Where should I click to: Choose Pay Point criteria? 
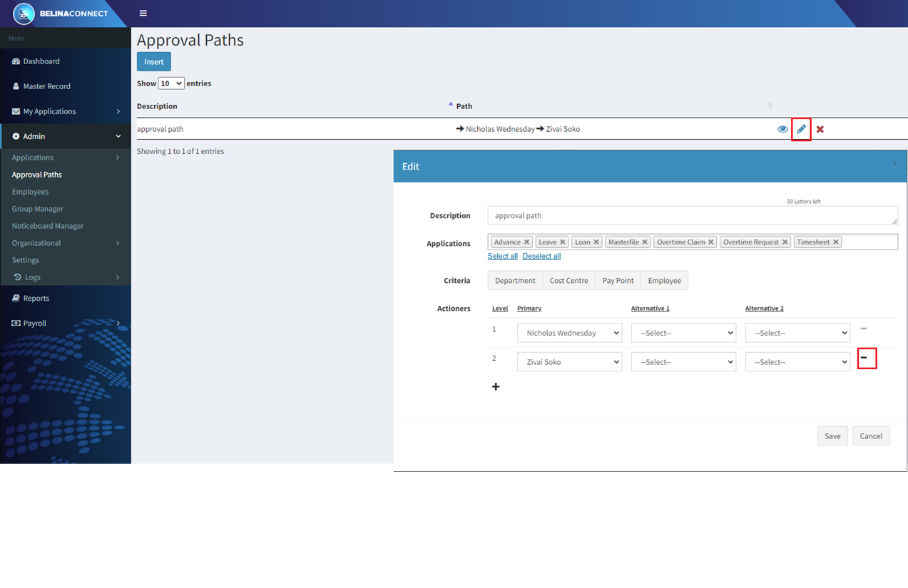tap(618, 281)
